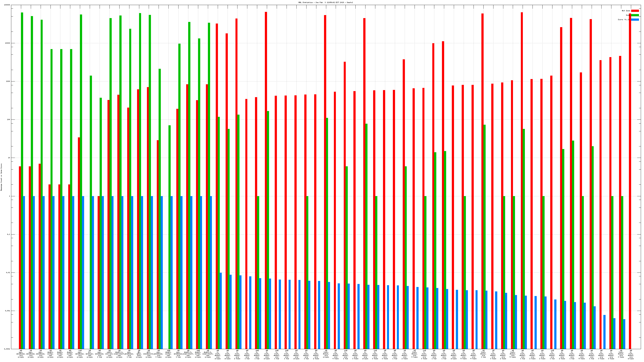644x362 pixels.
Task: Click the red Not Spam legend swatch
Action: 635,11
